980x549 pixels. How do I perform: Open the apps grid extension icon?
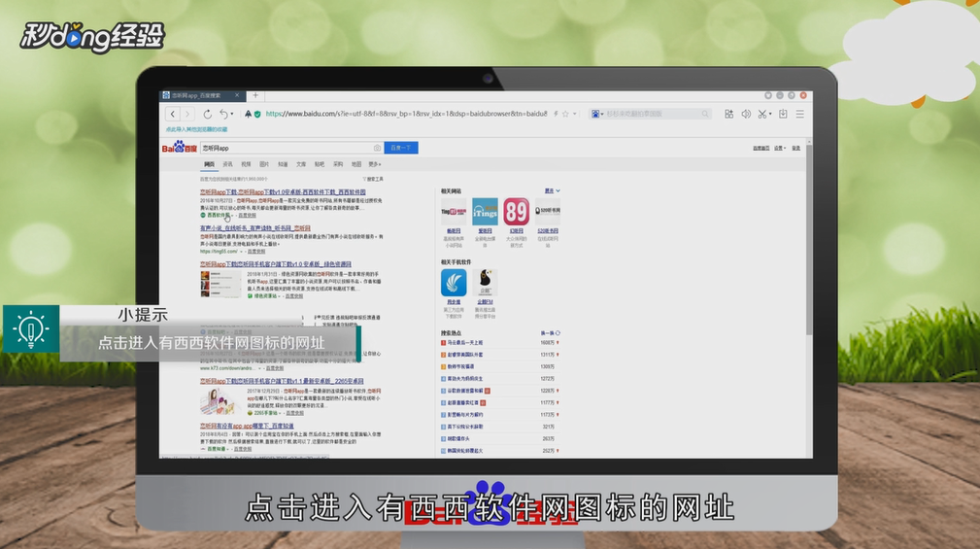[728, 114]
